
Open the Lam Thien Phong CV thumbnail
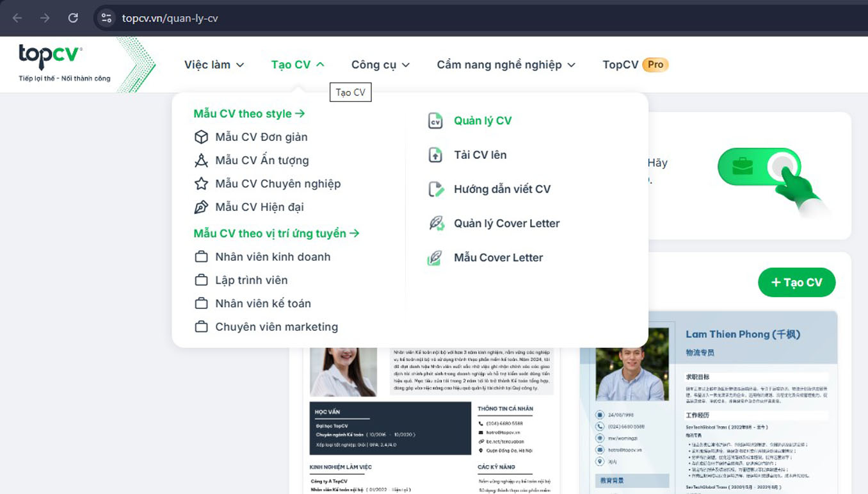tap(709, 402)
